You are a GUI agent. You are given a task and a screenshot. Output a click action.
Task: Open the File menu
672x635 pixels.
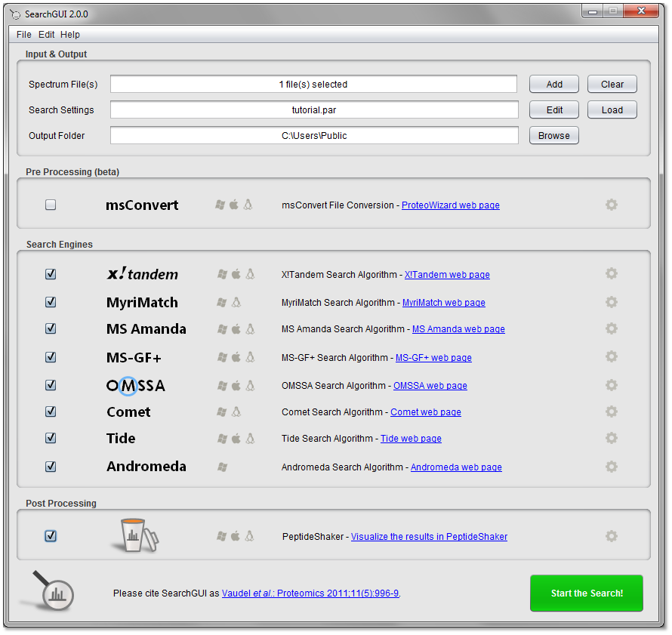pyautogui.click(x=23, y=34)
